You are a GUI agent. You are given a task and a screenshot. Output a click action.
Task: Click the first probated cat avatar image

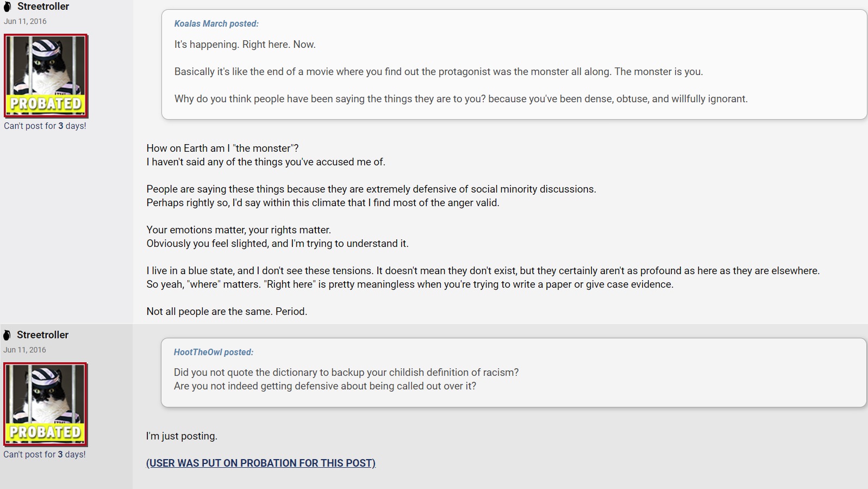(x=46, y=76)
